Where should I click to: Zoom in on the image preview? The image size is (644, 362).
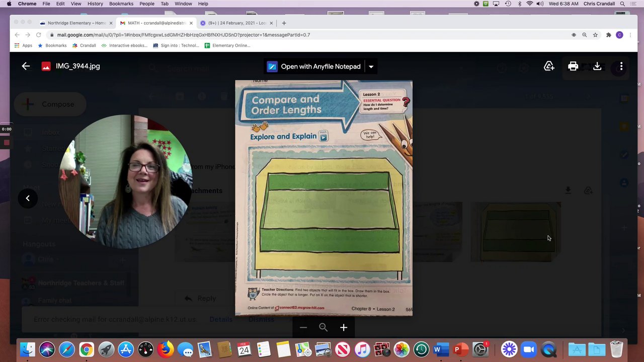point(344,327)
